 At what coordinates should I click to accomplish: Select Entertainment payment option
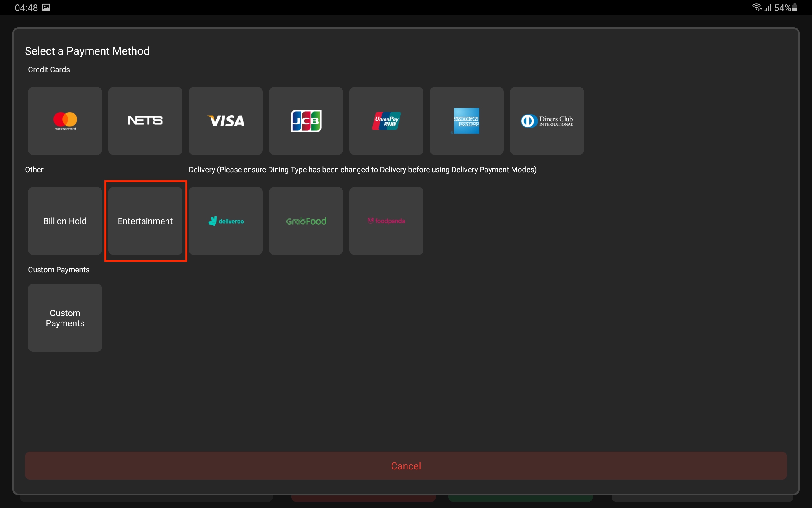coord(145,221)
